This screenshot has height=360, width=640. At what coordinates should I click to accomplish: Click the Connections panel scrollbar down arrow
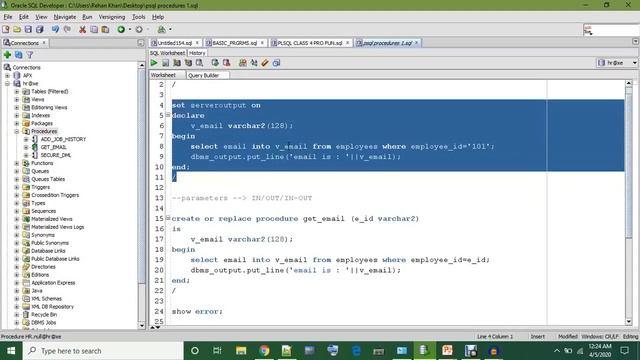142,326
